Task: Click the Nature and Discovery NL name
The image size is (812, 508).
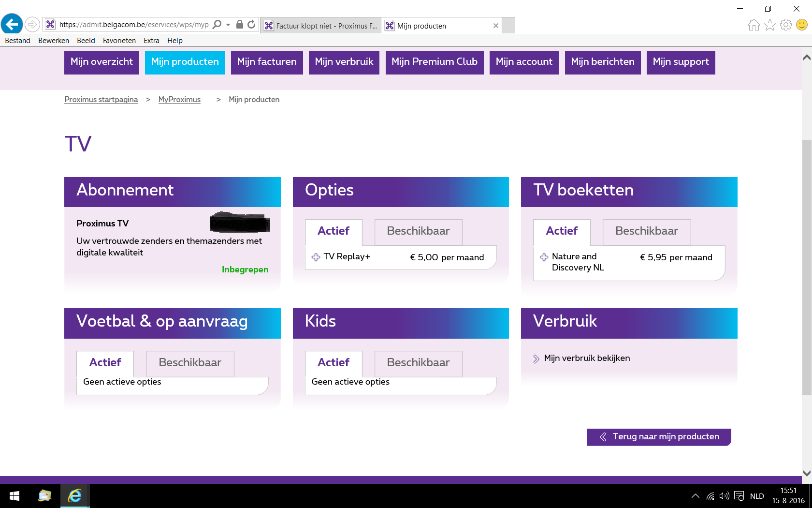Action: click(578, 262)
